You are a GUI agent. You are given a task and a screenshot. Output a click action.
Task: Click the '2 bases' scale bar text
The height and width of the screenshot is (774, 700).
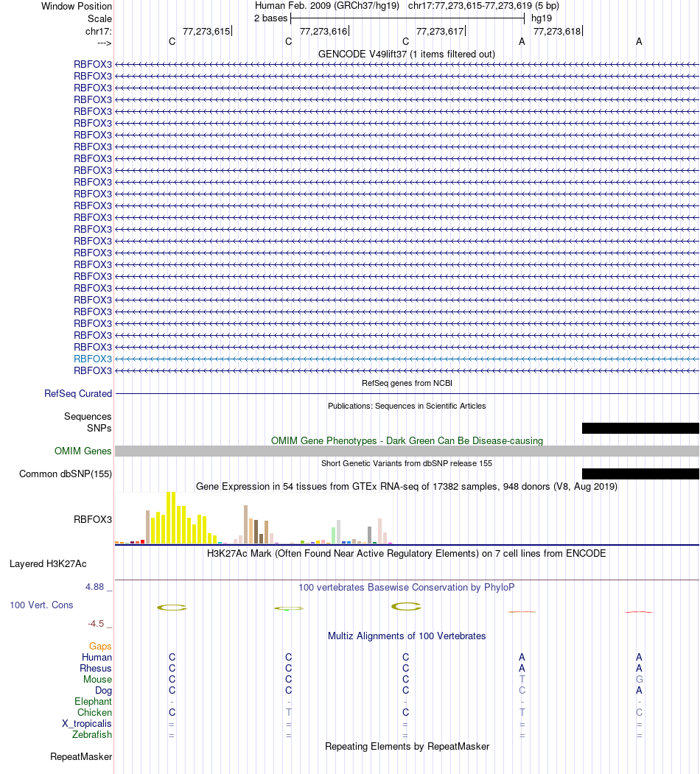tap(270, 18)
